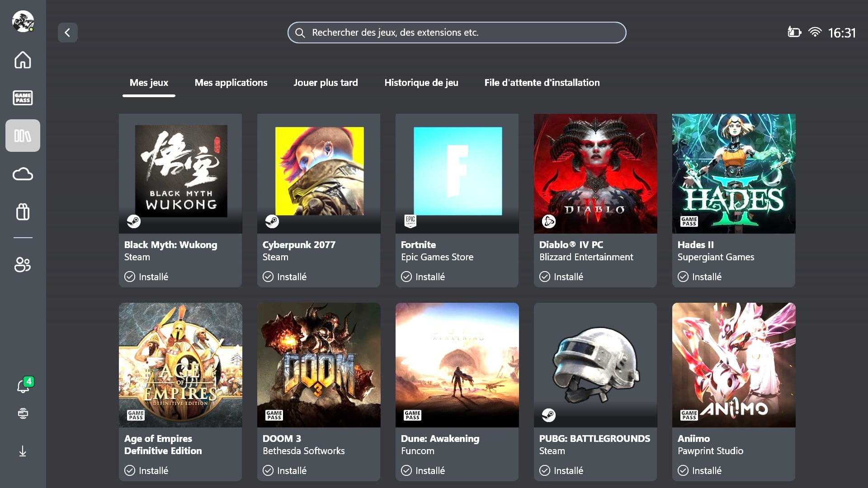
Task: Open Historique de jeu tab
Action: [x=421, y=83]
